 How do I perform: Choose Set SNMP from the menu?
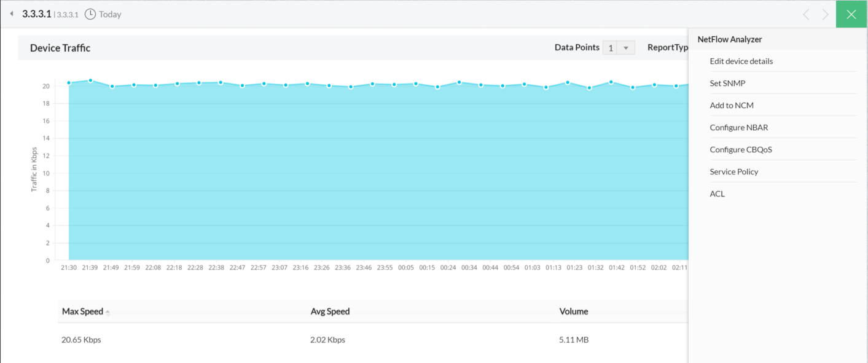[727, 84]
